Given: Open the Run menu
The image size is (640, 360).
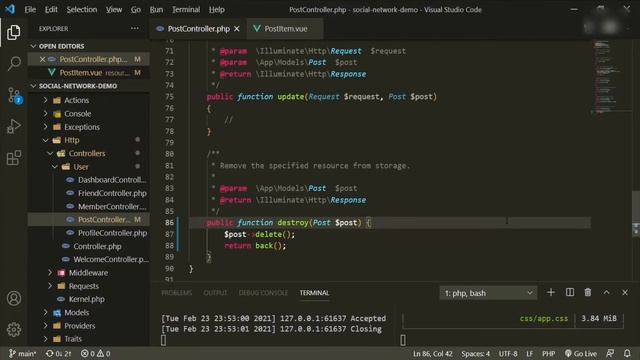Looking at the screenshot, I should click(156, 9).
